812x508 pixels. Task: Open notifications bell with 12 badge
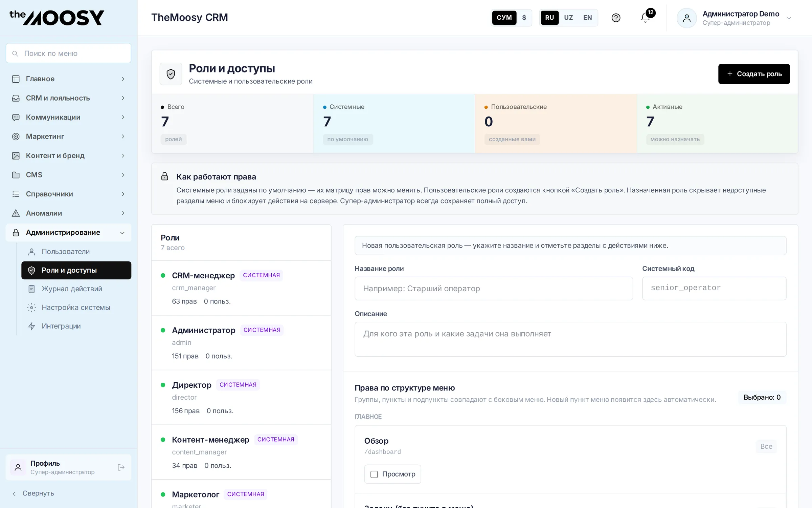pos(646,17)
